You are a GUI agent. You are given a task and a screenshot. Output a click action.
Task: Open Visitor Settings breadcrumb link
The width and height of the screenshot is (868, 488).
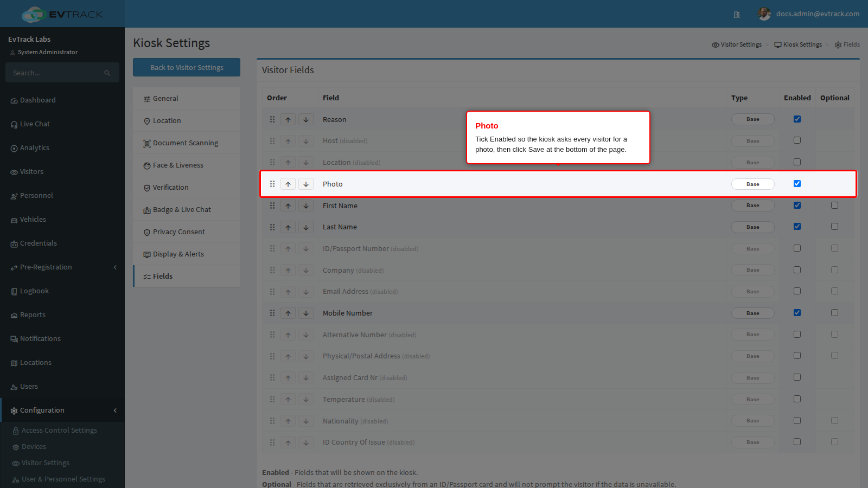click(737, 44)
